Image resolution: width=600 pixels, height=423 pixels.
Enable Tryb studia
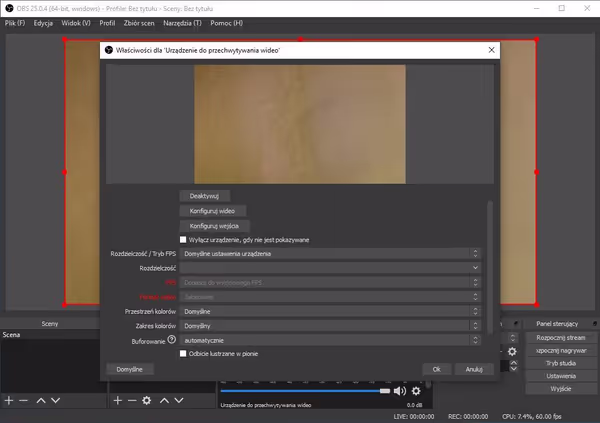tap(561, 363)
